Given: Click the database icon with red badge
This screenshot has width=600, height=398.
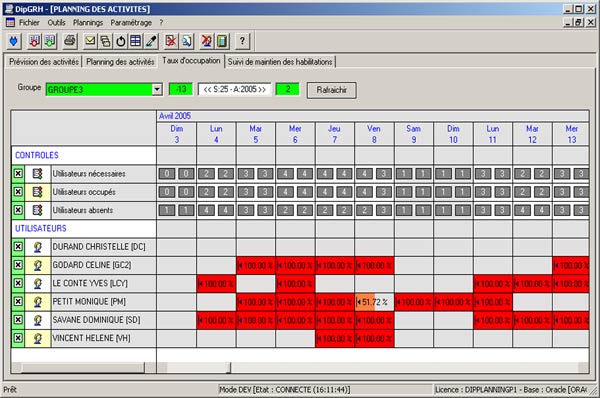Looking at the screenshot, I should [34, 41].
